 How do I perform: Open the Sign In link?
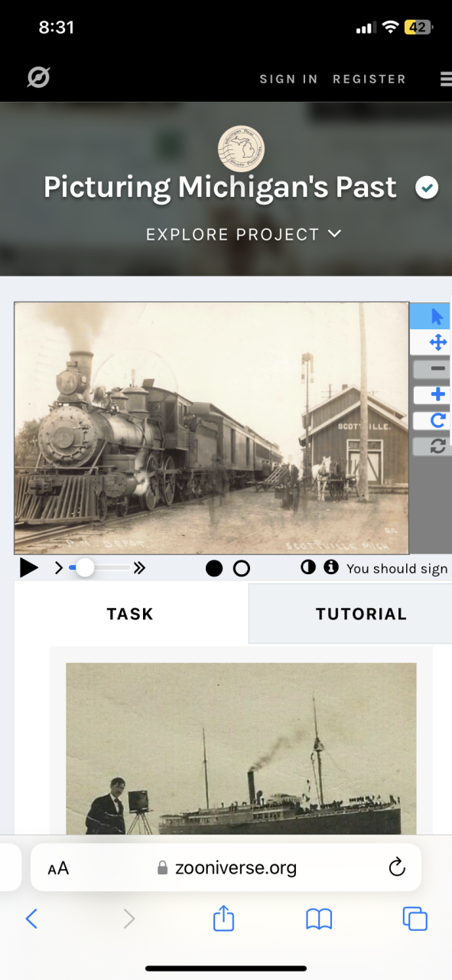(x=288, y=79)
